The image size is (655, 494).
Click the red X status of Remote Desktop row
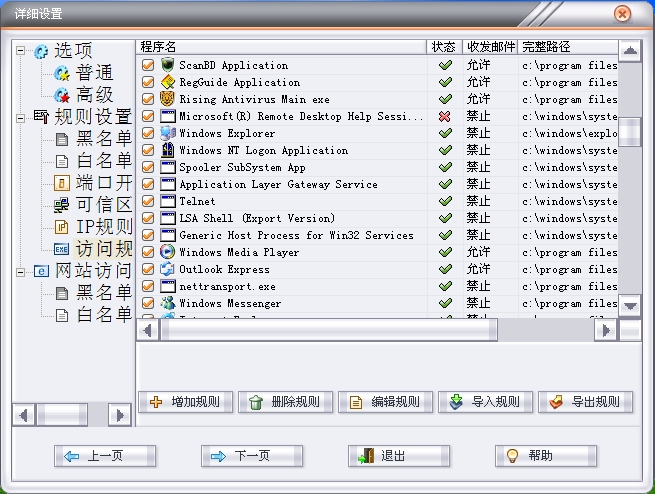445,117
